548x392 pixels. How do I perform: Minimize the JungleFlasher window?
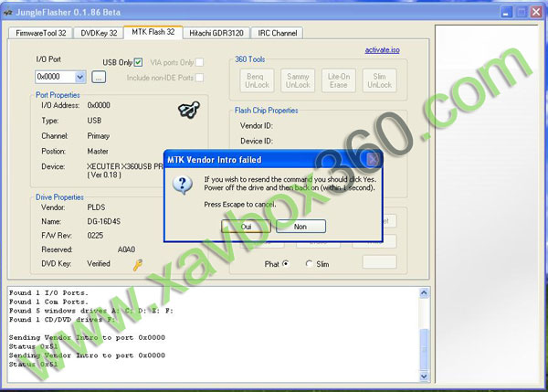[506, 13]
